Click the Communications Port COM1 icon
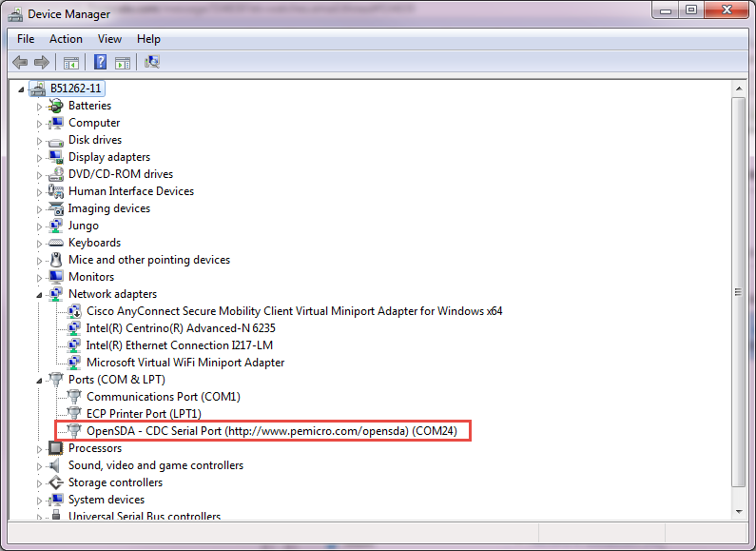 (74, 397)
